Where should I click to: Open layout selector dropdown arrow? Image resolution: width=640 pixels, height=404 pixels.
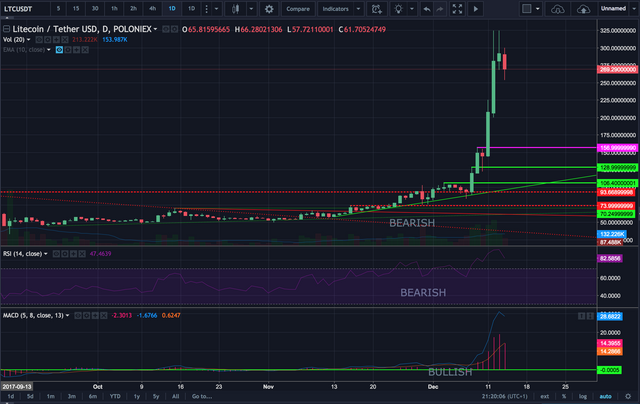point(538,9)
